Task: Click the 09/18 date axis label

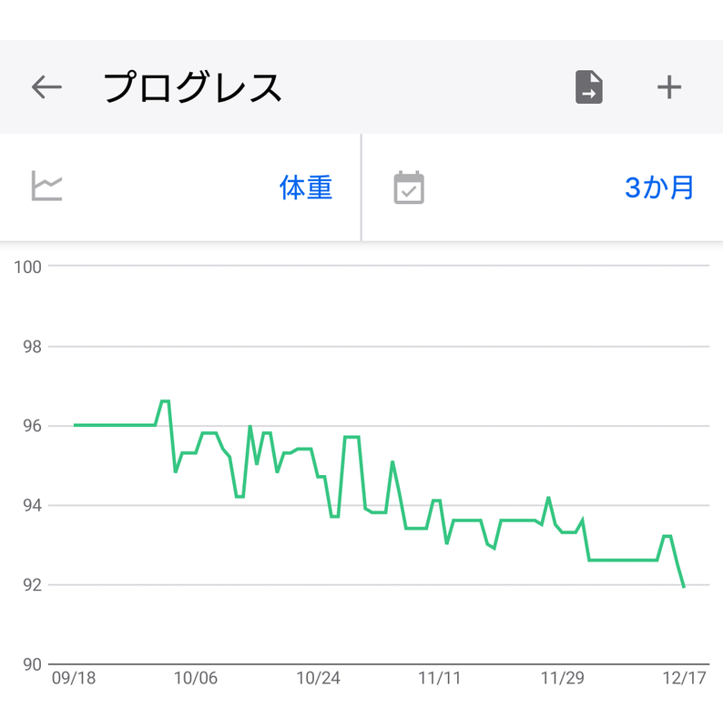Action: point(74,678)
